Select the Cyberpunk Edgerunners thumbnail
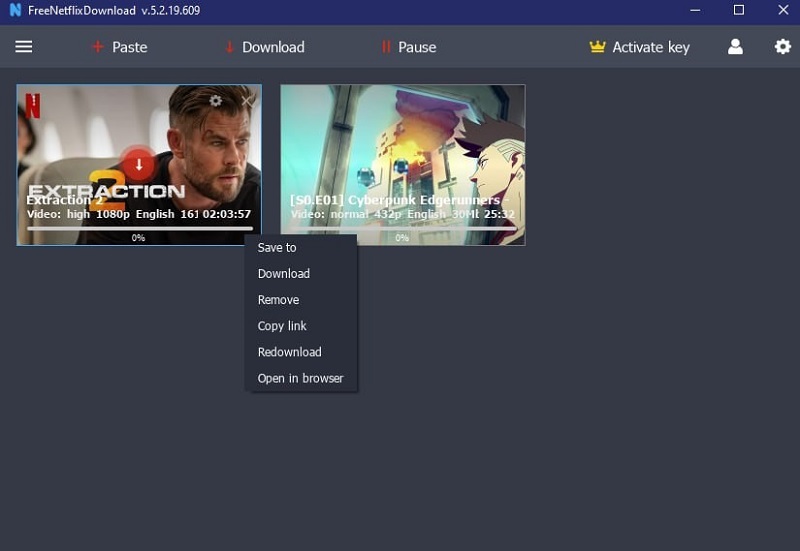The height and width of the screenshot is (551, 800). pyautogui.click(x=403, y=165)
